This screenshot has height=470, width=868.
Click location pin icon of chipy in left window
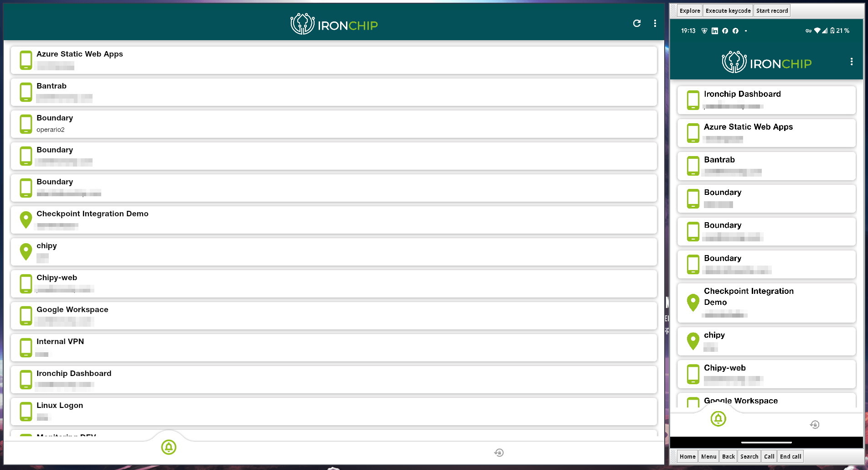coord(26,252)
